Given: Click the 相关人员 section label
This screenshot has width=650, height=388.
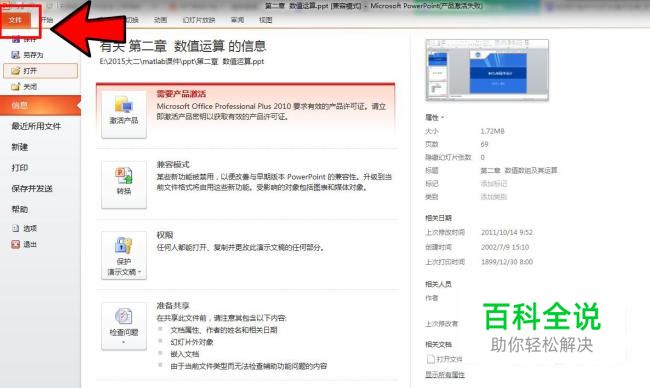Looking at the screenshot, I should pos(438,284).
